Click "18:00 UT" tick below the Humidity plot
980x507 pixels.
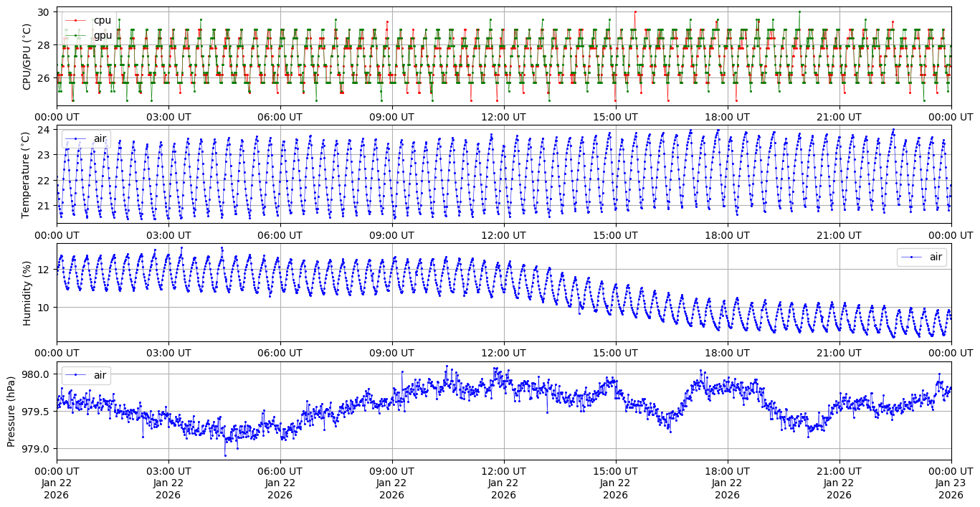[728, 353]
